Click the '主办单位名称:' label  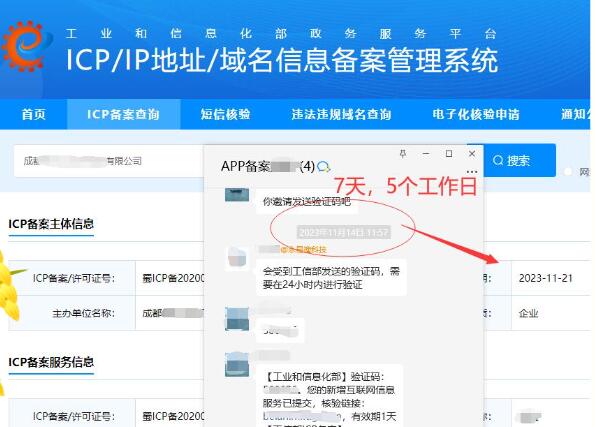83,313
